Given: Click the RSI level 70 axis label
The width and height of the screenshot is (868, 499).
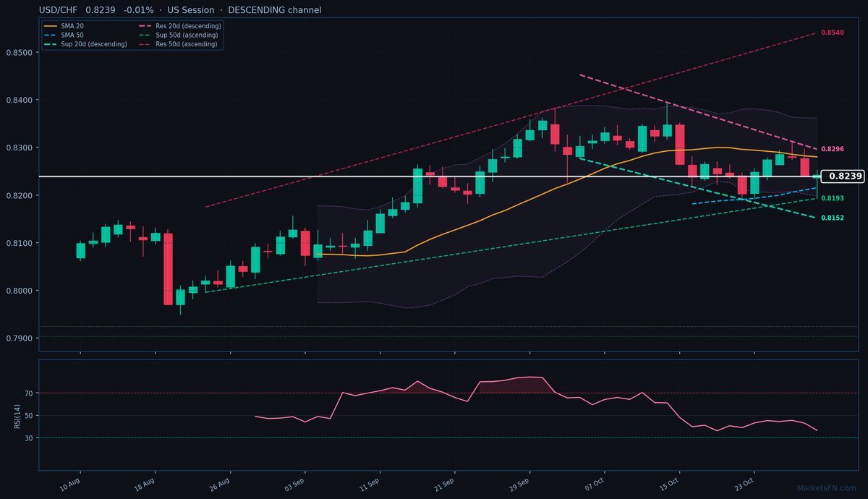Looking at the screenshot, I should (29, 393).
